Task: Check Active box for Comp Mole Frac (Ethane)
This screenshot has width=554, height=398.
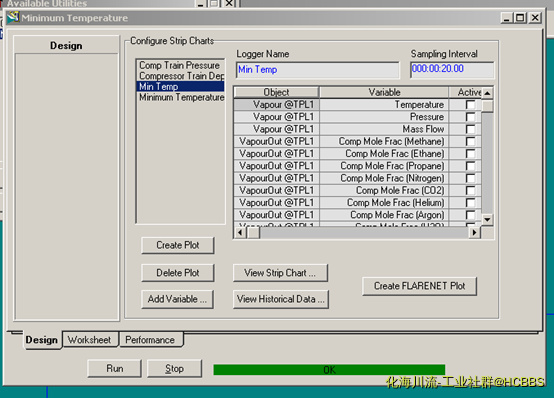Action: (470, 154)
